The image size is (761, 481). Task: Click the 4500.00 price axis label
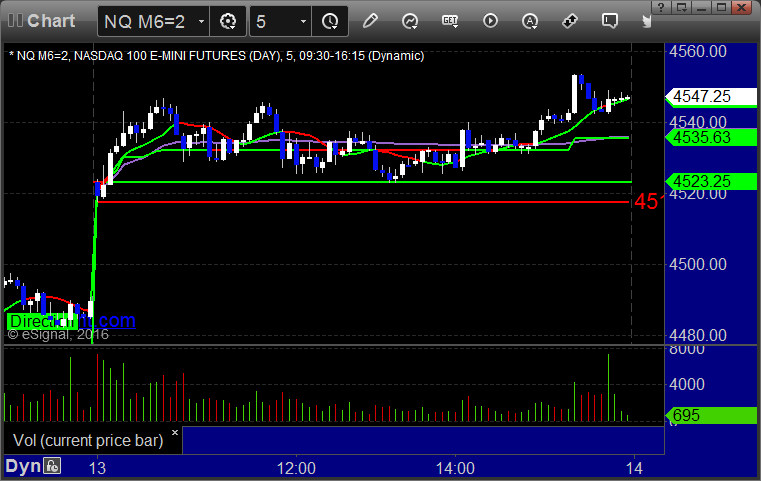coord(698,265)
